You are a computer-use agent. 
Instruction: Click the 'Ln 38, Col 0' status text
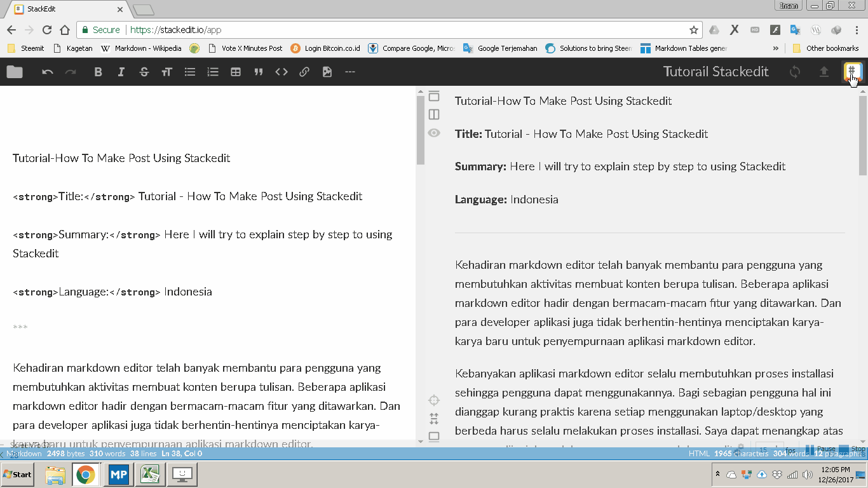tap(182, 454)
